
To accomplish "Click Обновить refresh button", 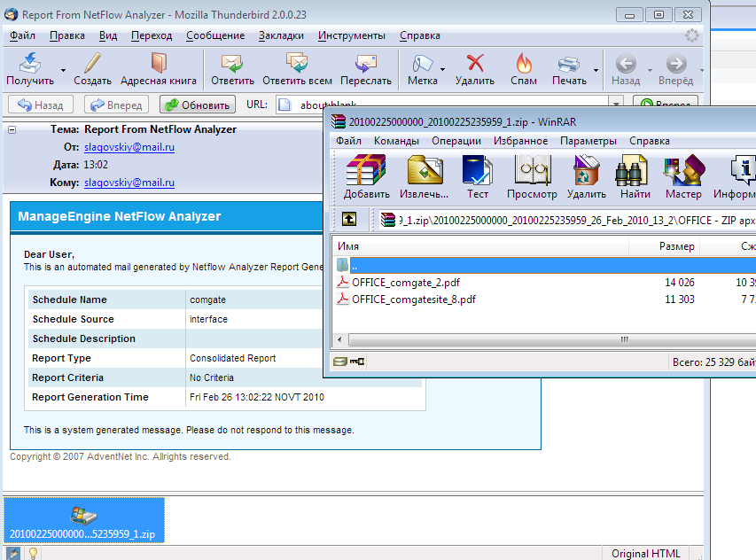I will [197, 105].
